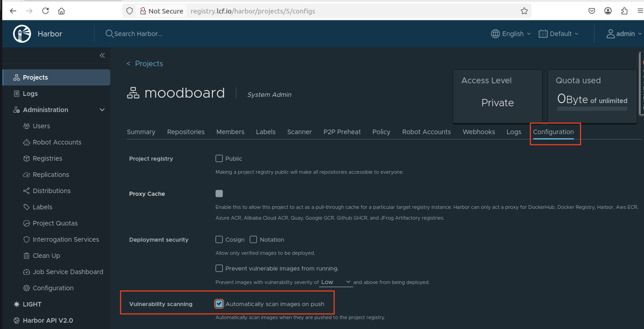Open the vulnerability severity Low dropdown
This screenshot has height=329, width=644.
[x=336, y=282]
